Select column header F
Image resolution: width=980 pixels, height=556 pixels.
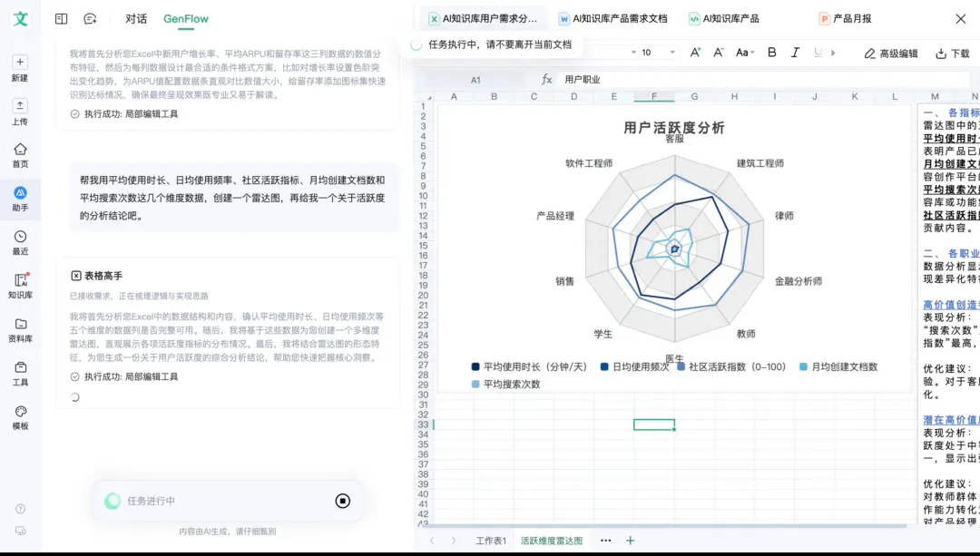click(x=653, y=96)
